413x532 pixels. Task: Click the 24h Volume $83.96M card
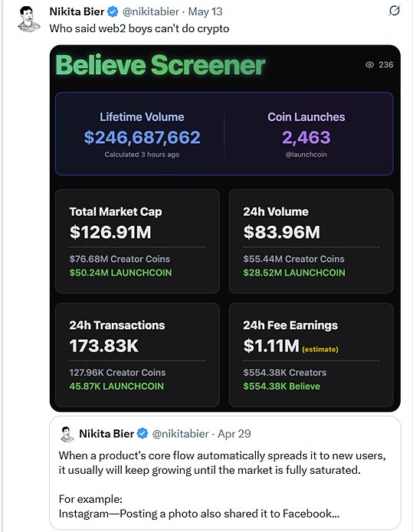coord(311,241)
